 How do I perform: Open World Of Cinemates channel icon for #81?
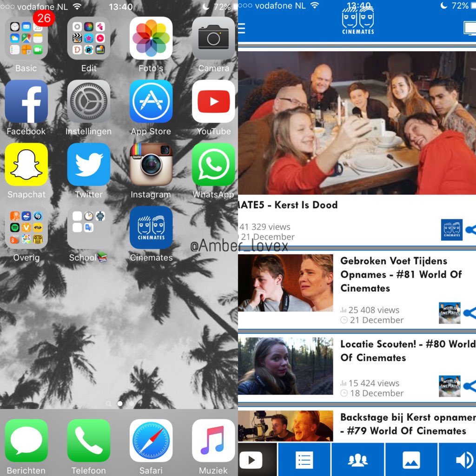point(450,313)
